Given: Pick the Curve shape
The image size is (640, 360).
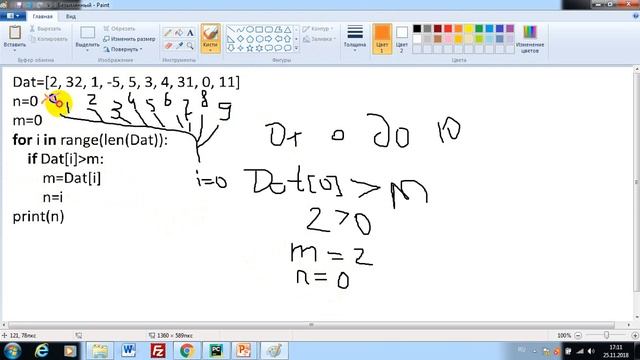Looking at the screenshot, I should pyautogui.click(x=240, y=29).
